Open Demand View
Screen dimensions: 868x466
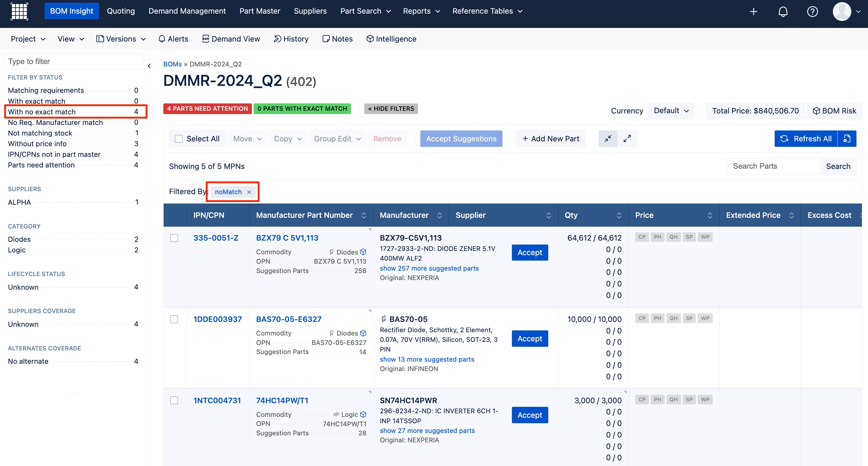click(x=231, y=39)
